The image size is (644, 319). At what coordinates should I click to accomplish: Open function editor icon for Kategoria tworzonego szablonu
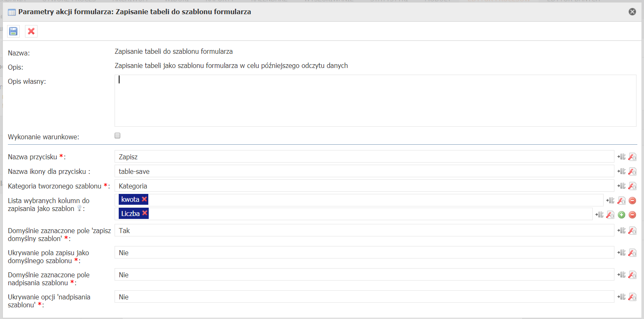point(632,186)
